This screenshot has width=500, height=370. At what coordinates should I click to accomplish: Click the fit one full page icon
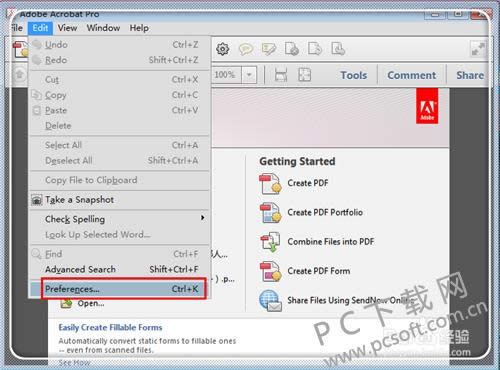(304, 75)
